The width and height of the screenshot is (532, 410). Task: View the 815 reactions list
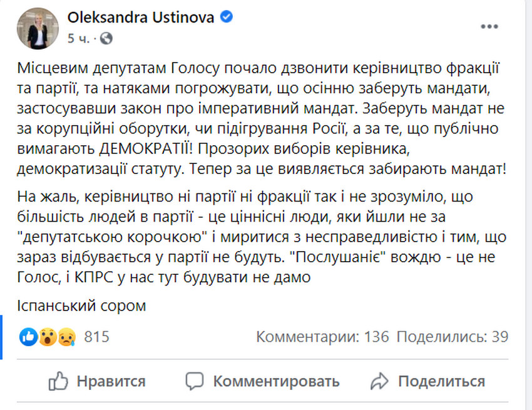click(96, 337)
